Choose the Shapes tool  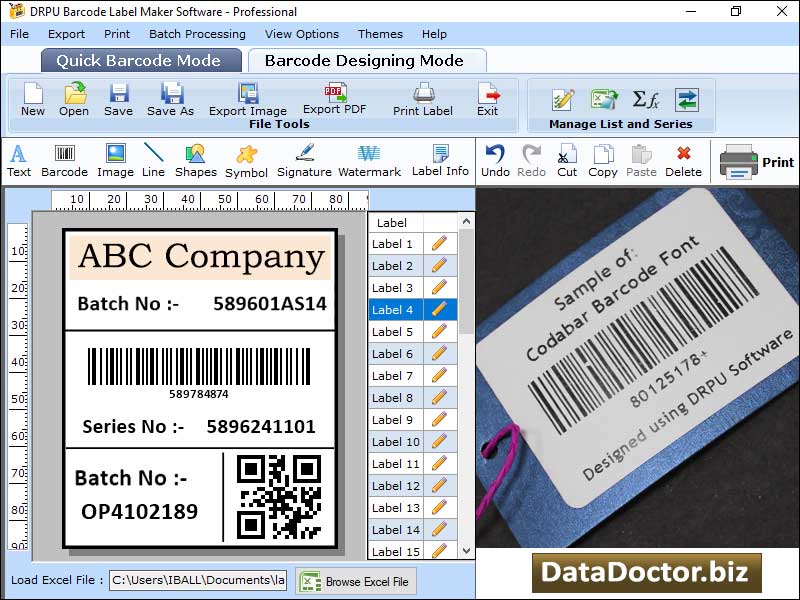[195, 160]
